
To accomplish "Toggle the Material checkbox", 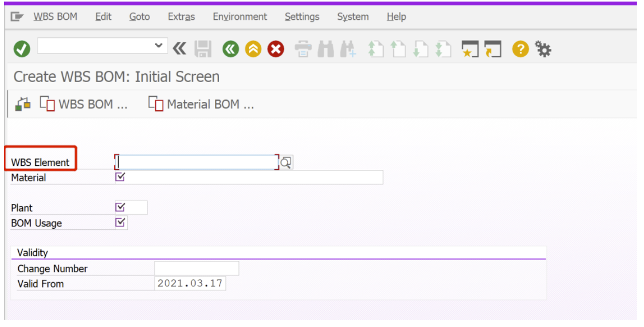I will click(x=120, y=177).
